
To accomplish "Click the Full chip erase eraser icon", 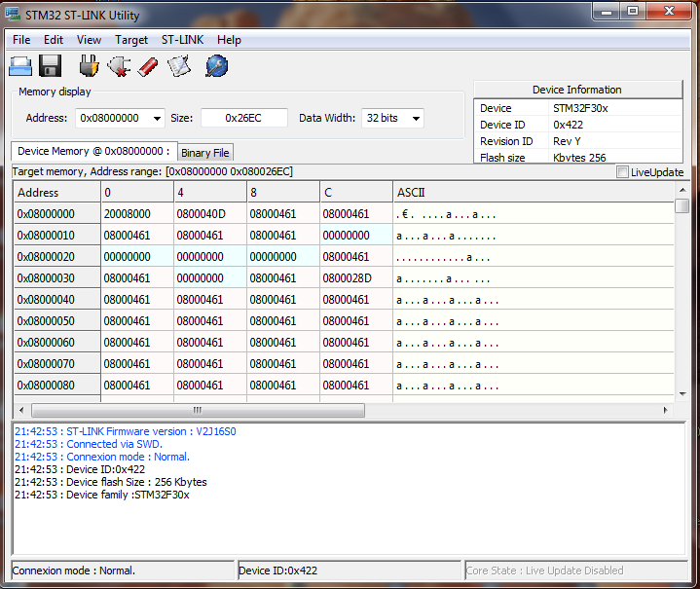I will pyautogui.click(x=148, y=66).
